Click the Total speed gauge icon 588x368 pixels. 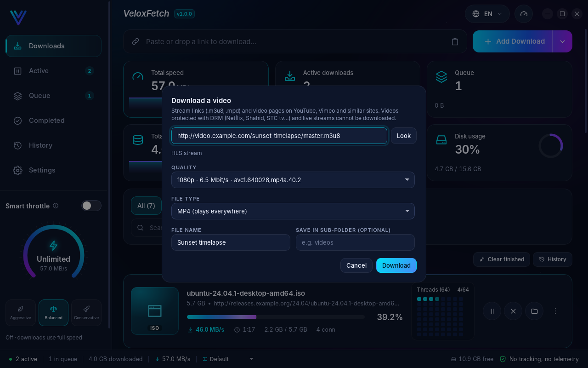tap(138, 77)
